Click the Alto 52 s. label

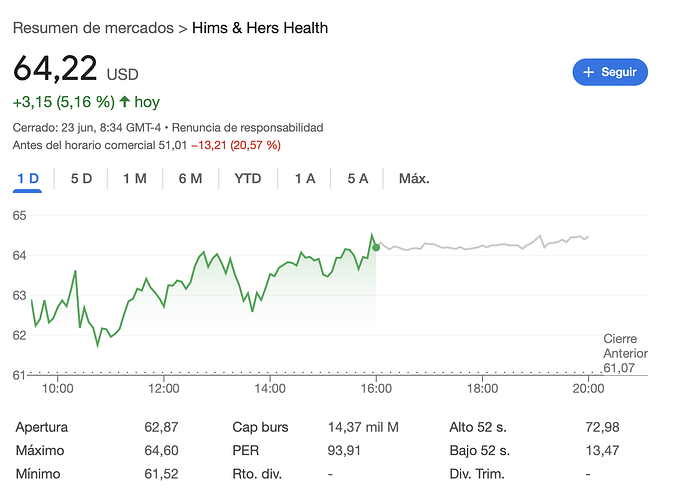coord(478,427)
